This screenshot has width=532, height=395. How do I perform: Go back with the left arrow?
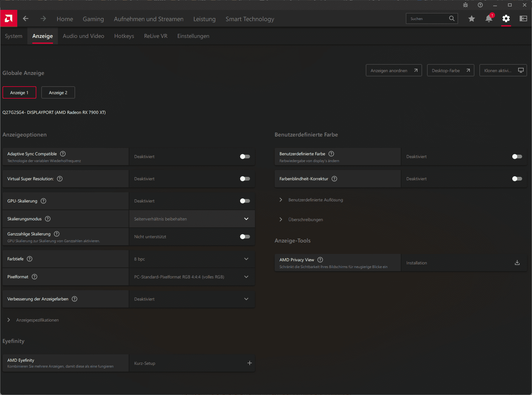[26, 19]
